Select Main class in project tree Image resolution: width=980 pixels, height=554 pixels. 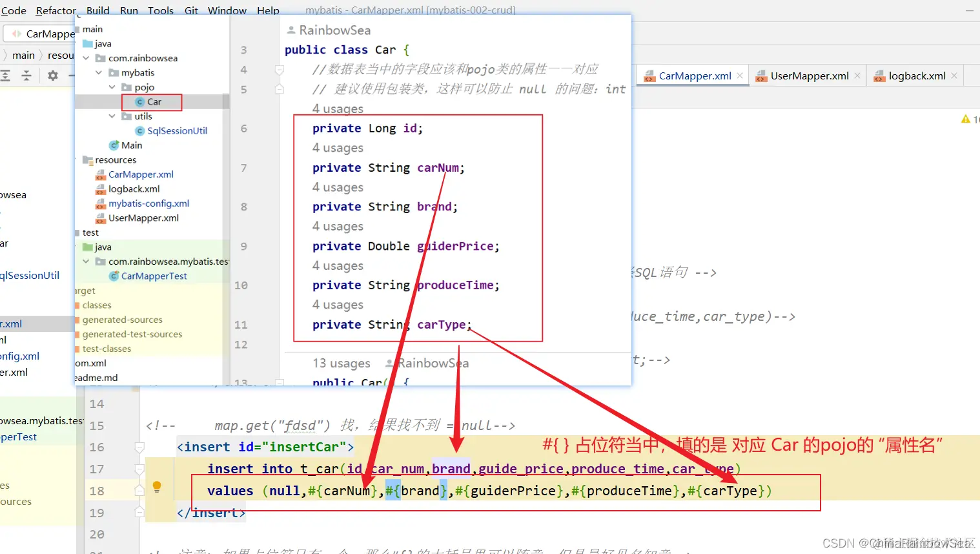pyautogui.click(x=132, y=145)
